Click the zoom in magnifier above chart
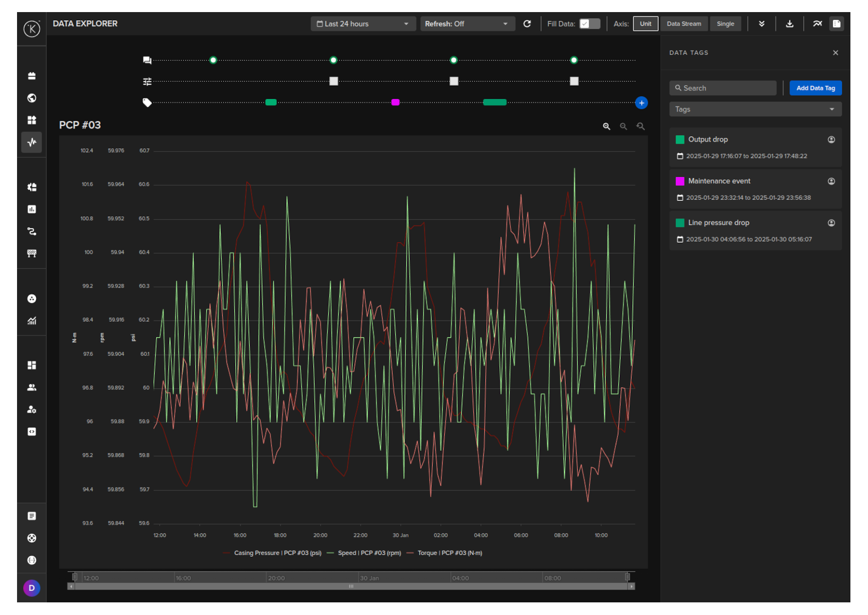 tap(607, 126)
